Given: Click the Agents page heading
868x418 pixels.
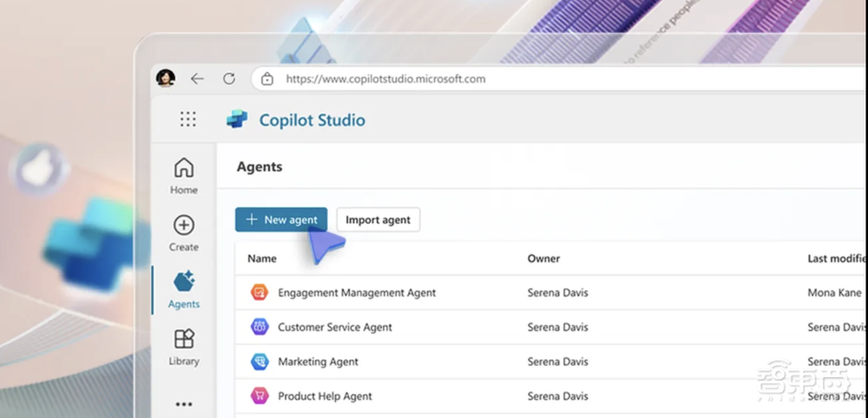Looking at the screenshot, I should pos(260,167).
